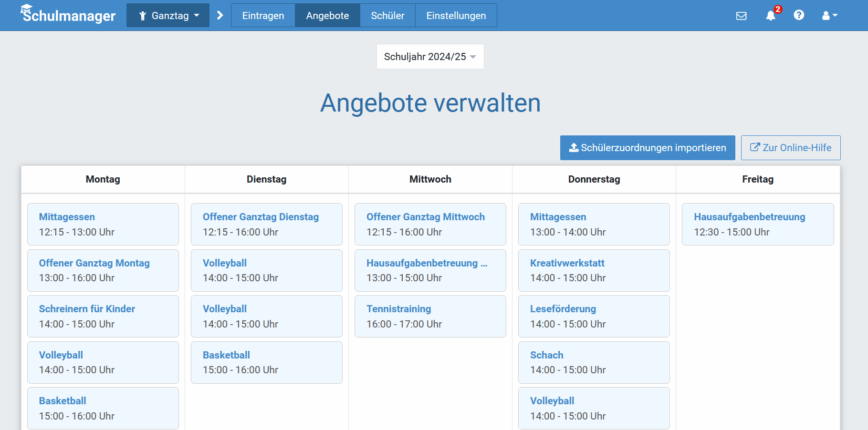Open the Ganztag module dropdown
The height and width of the screenshot is (430, 868).
tap(167, 15)
